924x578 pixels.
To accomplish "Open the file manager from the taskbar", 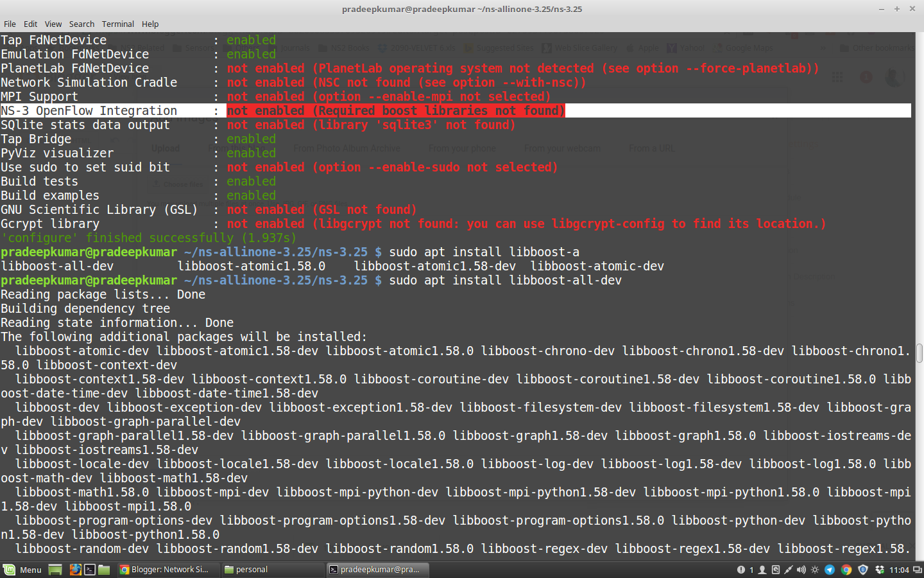I will coord(104,570).
